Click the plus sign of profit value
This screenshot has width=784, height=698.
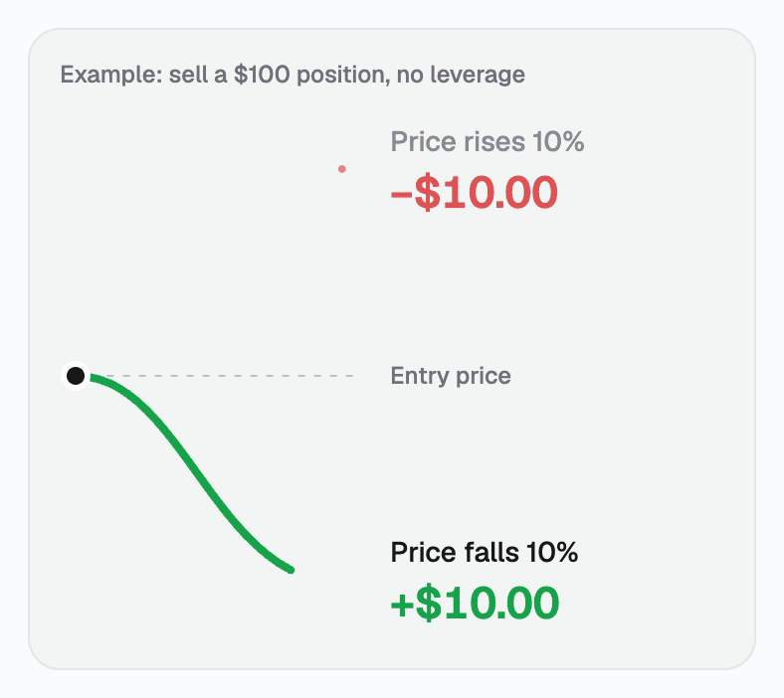coord(402,606)
